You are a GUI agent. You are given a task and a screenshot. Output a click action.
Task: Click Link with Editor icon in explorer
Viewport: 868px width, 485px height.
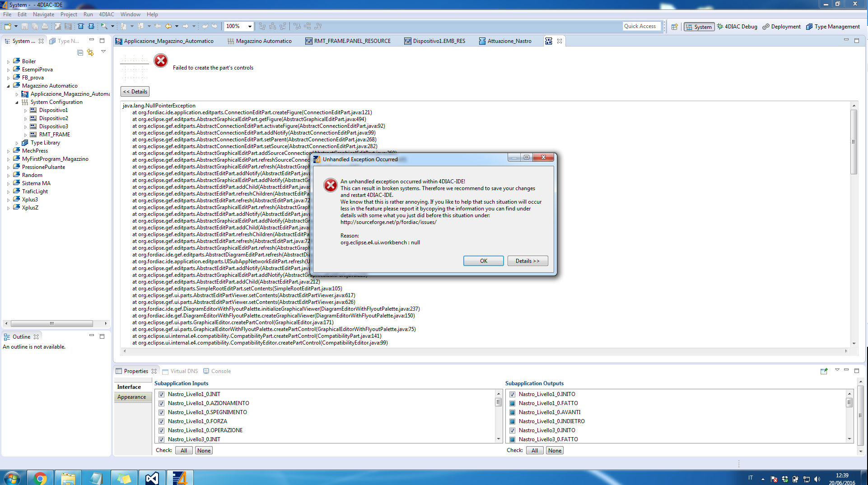pyautogui.click(x=90, y=52)
